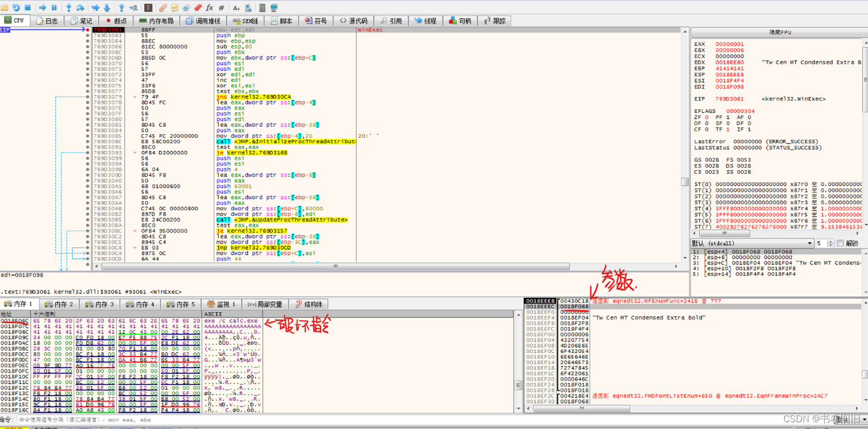The width and height of the screenshot is (868, 429).
Task: Open the comments icon
Action: (174, 8)
